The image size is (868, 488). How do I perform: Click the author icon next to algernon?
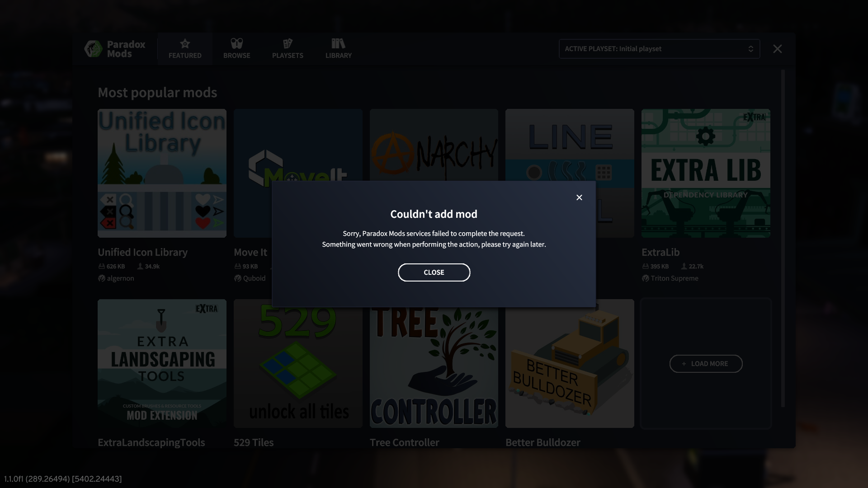tap(101, 278)
